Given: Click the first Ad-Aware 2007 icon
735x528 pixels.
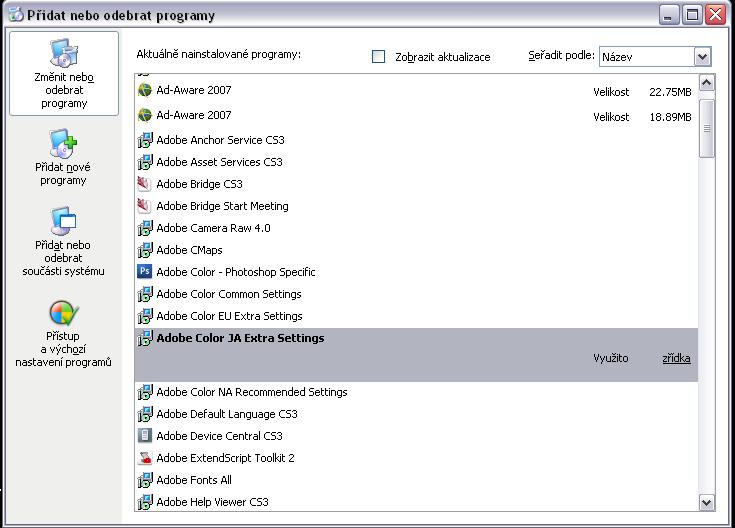Looking at the screenshot, I should (x=144, y=91).
